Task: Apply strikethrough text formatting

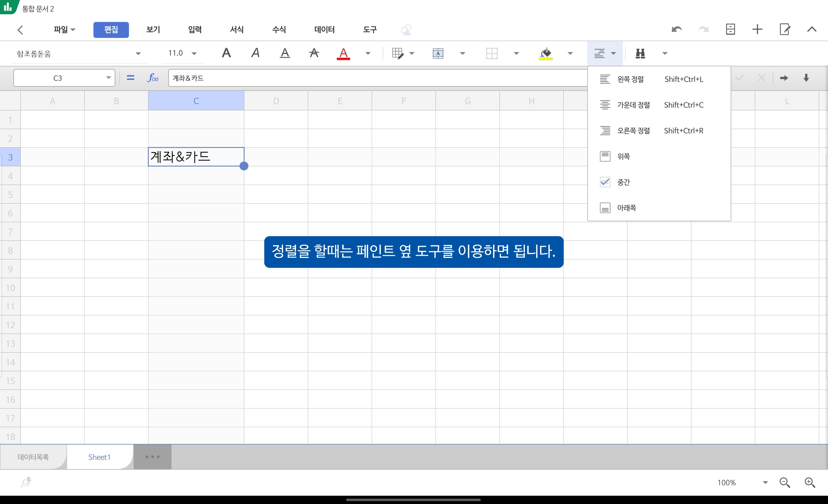Action: (314, 53)
